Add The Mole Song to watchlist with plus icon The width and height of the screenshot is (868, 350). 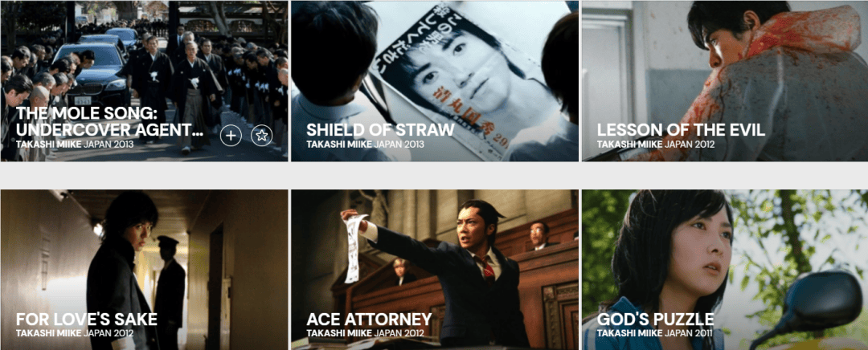tap(231, 136)
